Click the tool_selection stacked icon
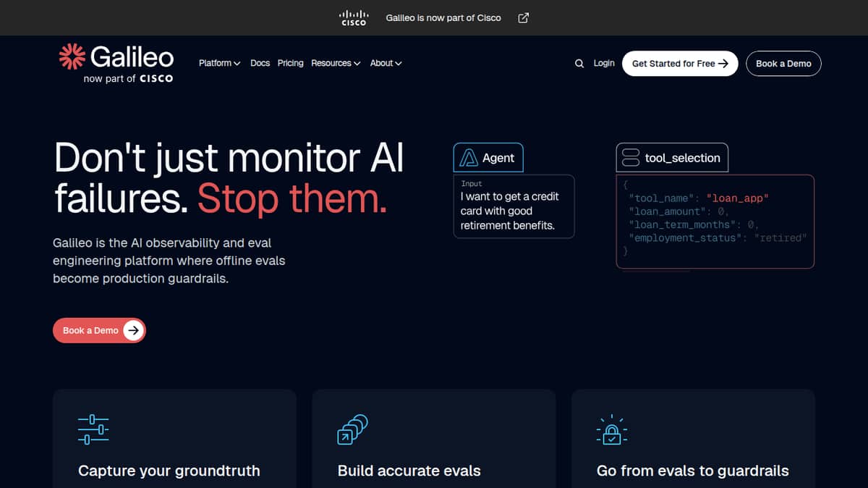This screenshot has height=488, width=868. tap(631, 158)
